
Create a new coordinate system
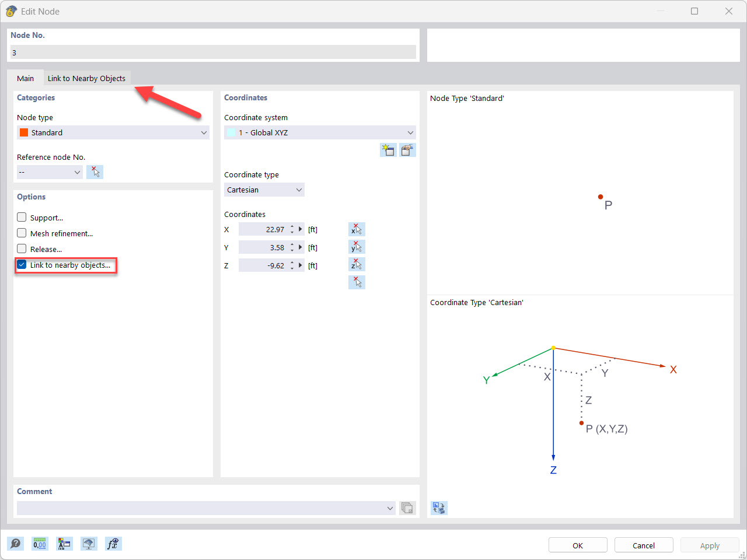click(388, 150)
